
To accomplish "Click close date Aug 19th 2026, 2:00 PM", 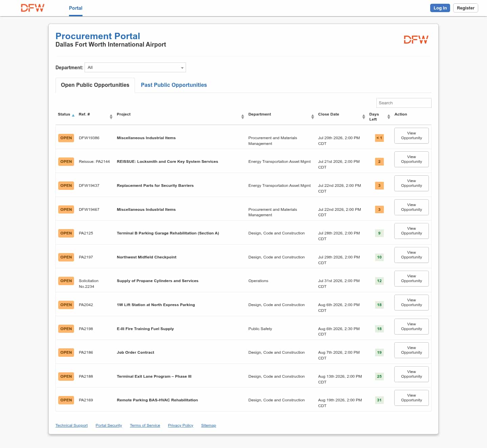I will point(340,403).
